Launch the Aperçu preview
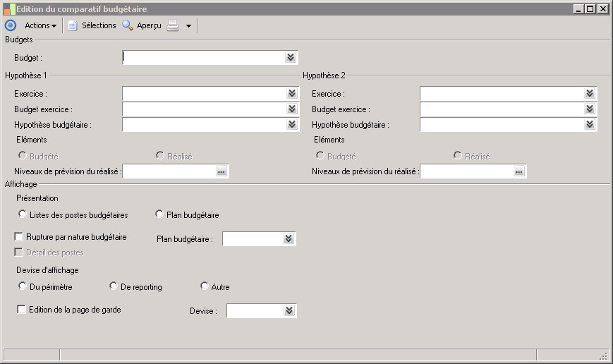The height and width of the screenshot is (364, 613). tap(149, 25)
